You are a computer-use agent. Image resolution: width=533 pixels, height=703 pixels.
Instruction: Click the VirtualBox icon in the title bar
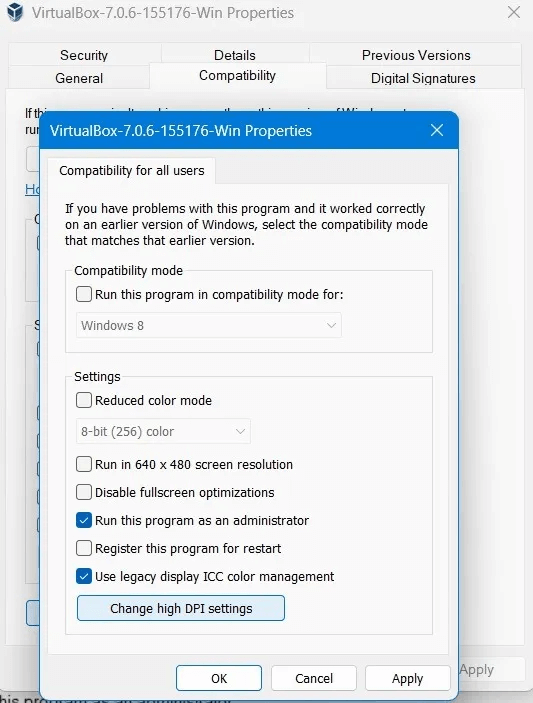tap(15, 12)
